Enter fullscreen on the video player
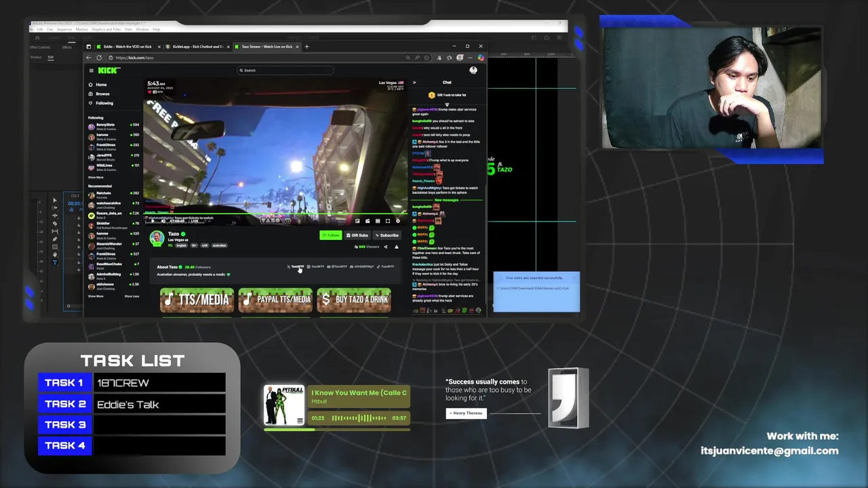This screenshot has height=488, width=868. pyautogui.click(x=388, y=221)
